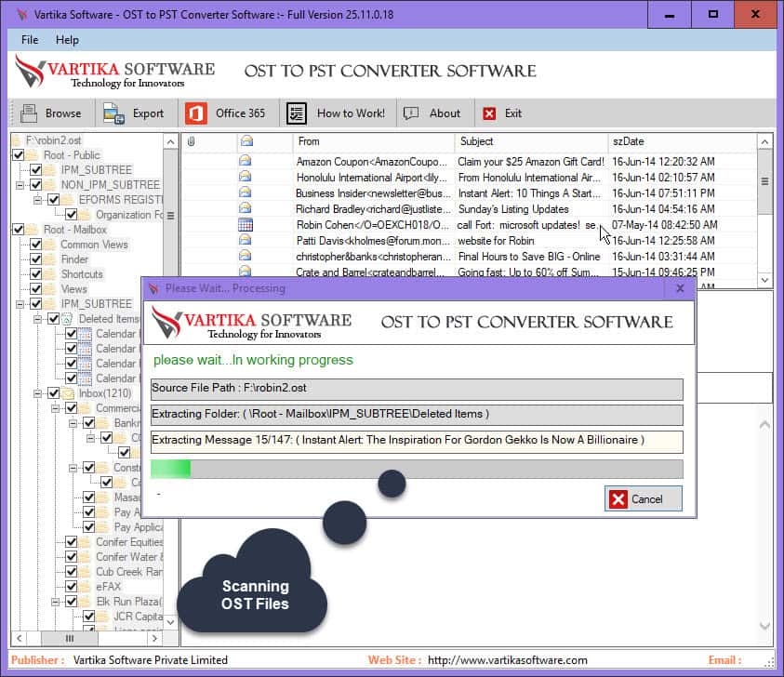Sort emails by Subject column
This screenshot has width=784, height=677.
(531, 141)
